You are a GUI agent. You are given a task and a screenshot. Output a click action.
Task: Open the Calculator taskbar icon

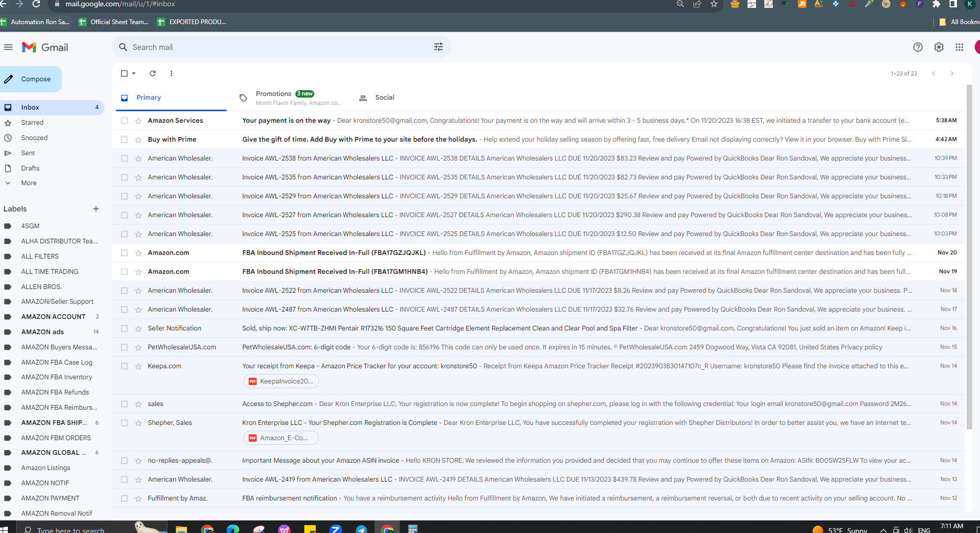pyautogui.click(x=413, y=529)
